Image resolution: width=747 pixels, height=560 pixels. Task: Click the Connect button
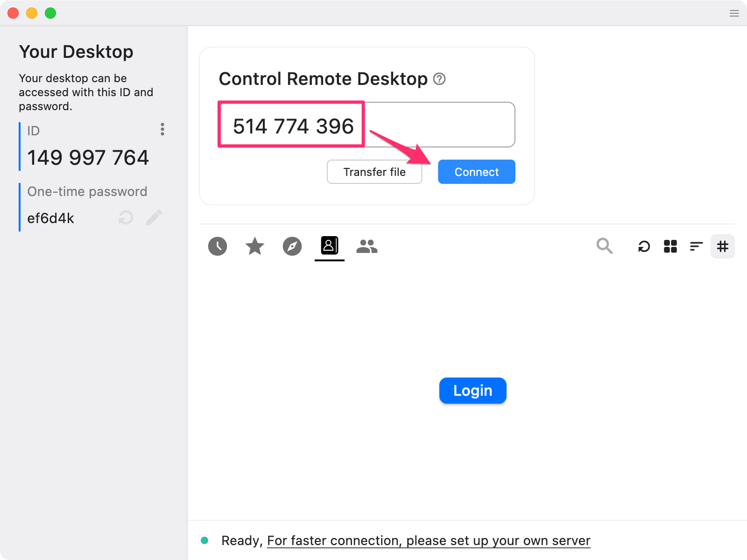[x=476, y=172]
